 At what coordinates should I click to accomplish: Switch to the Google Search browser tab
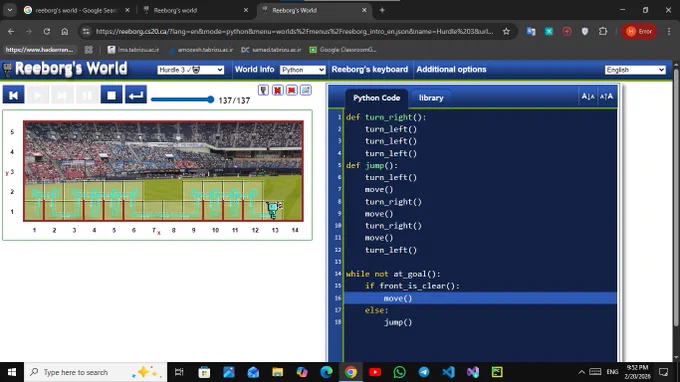pos(77,10)
